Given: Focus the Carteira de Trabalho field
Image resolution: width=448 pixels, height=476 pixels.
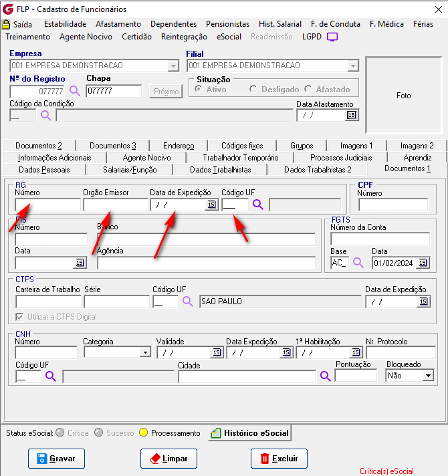Looking at the screenshot, I should point(49,302).
